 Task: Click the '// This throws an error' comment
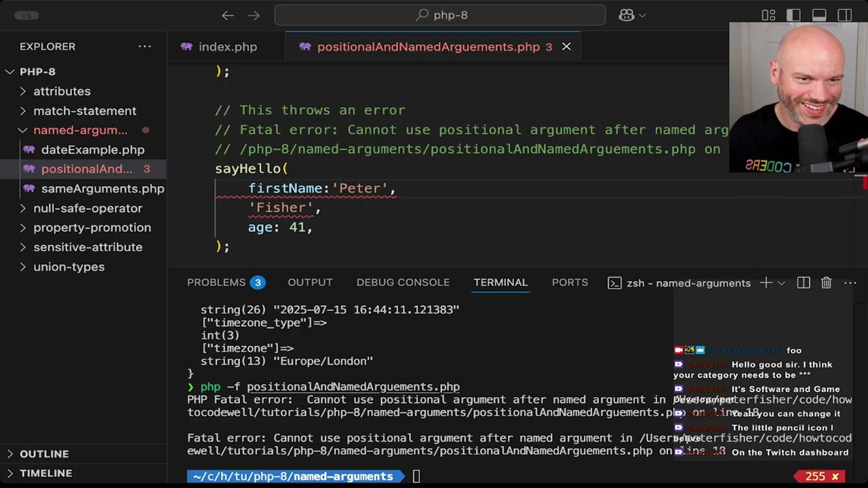coord(310,110)
